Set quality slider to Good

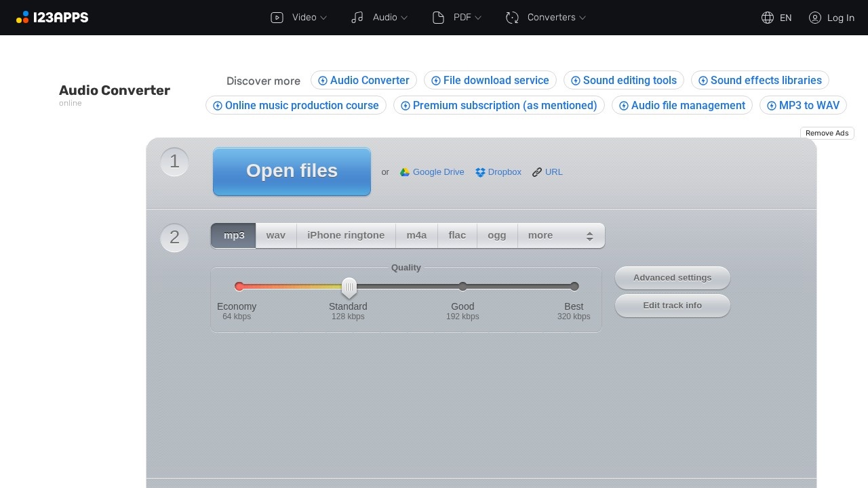(462, 287)
